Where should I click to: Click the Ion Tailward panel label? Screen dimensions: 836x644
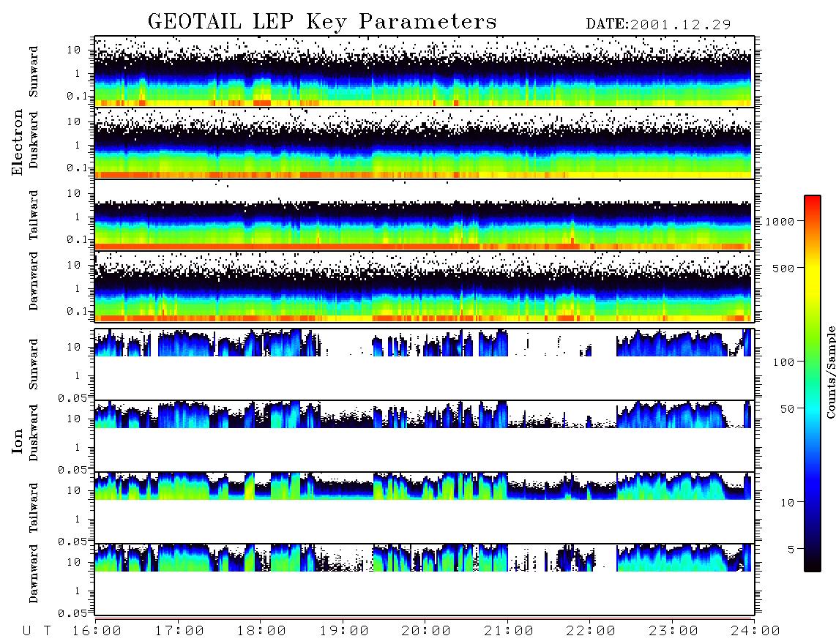[34, 508]
